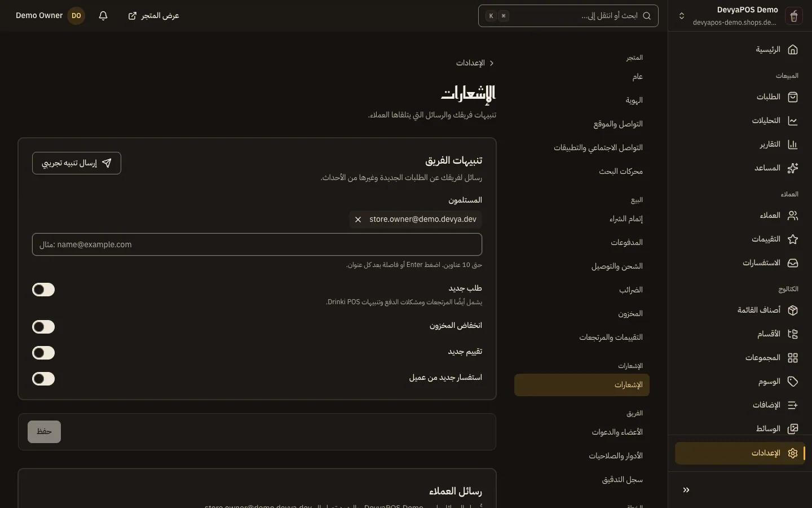
Task: Open notifications bell in top bar
Action: 103,16
